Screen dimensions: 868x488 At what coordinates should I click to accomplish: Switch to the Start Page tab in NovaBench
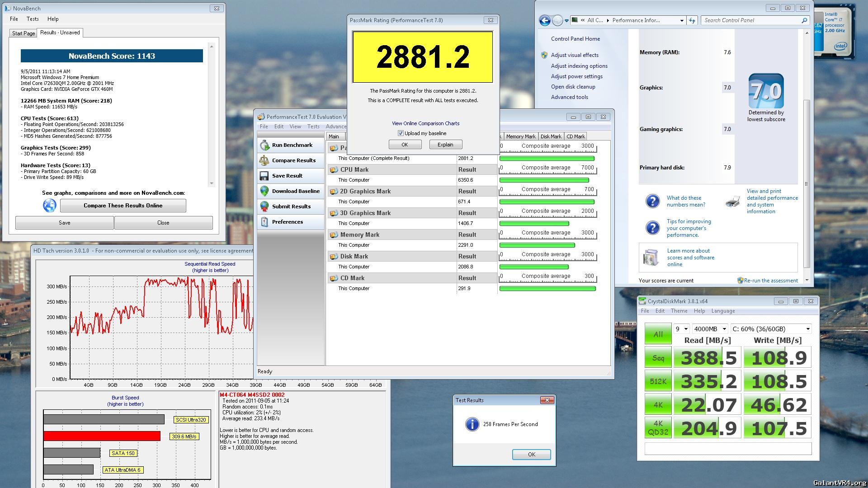(x=24, y=33)
